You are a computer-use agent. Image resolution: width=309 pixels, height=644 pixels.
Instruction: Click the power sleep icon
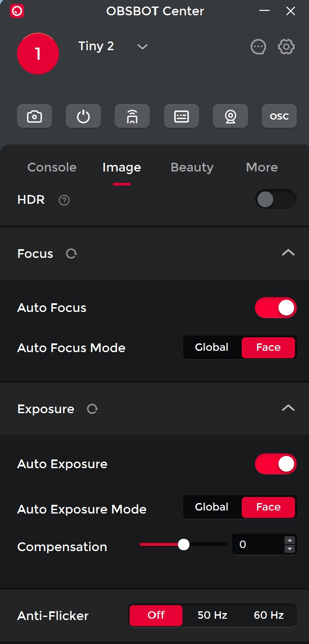[x=83, y=116]
